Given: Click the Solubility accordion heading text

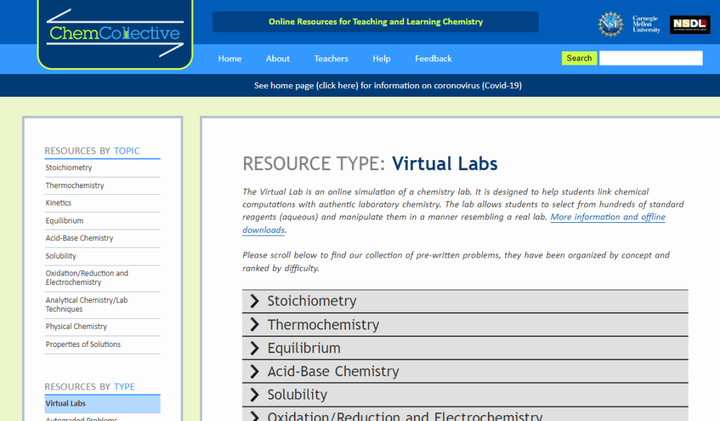Looking at the screenshot, I should [297, 394].
